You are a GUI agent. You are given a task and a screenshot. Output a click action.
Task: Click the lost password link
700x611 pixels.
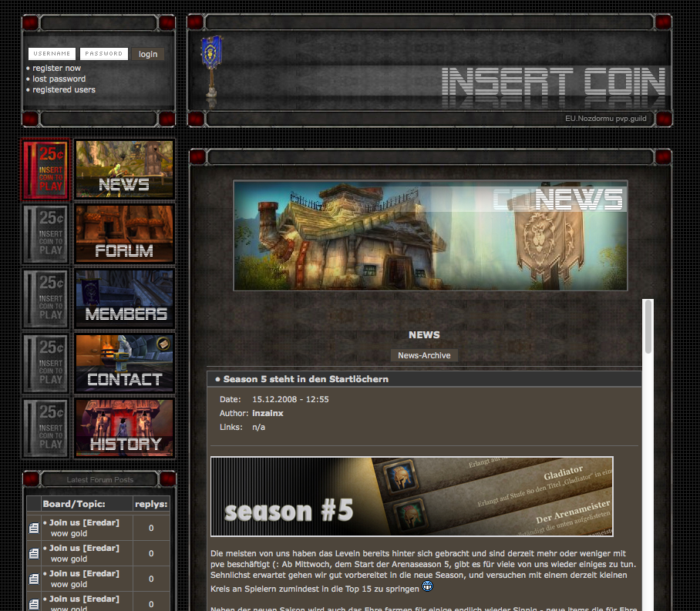tap(59, 79)
